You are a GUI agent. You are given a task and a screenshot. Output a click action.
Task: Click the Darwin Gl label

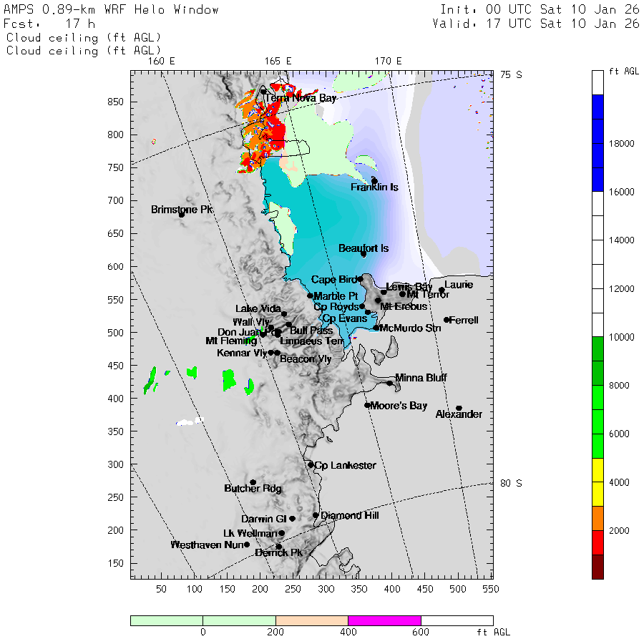263,519
